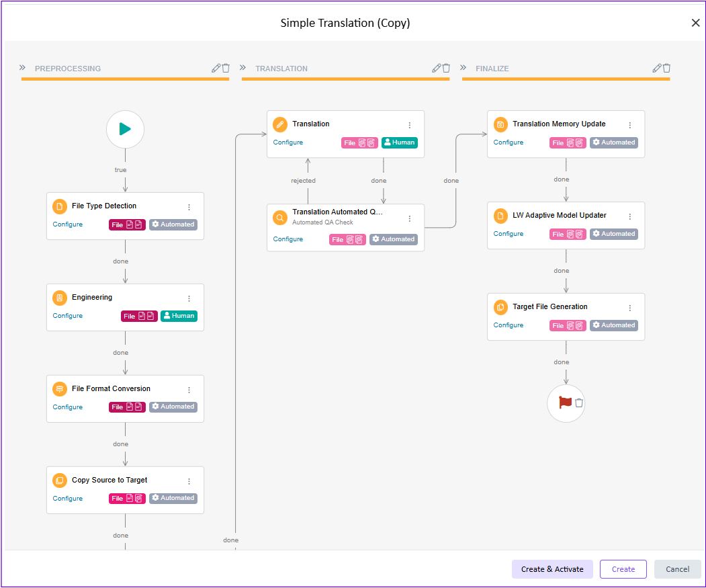Click the Translation task pencil icon
Viewport: 706px width, 588px height.
280,124
